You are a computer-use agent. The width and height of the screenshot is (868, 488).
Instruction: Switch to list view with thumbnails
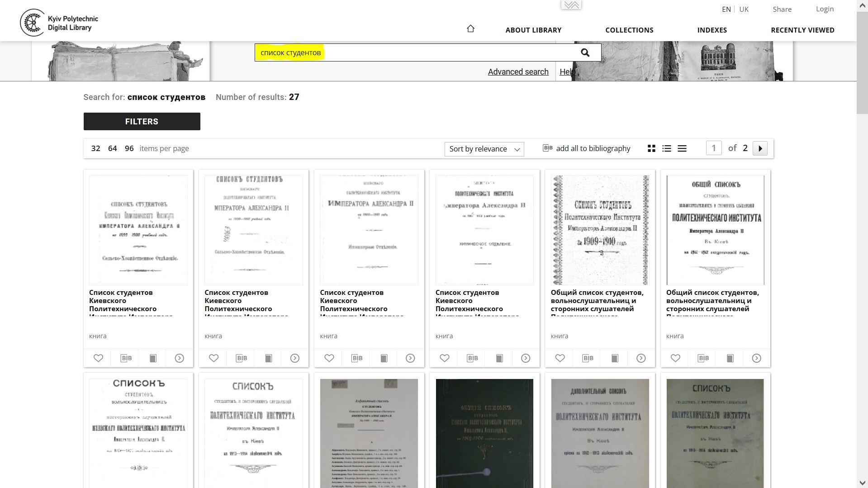[667, 148]
